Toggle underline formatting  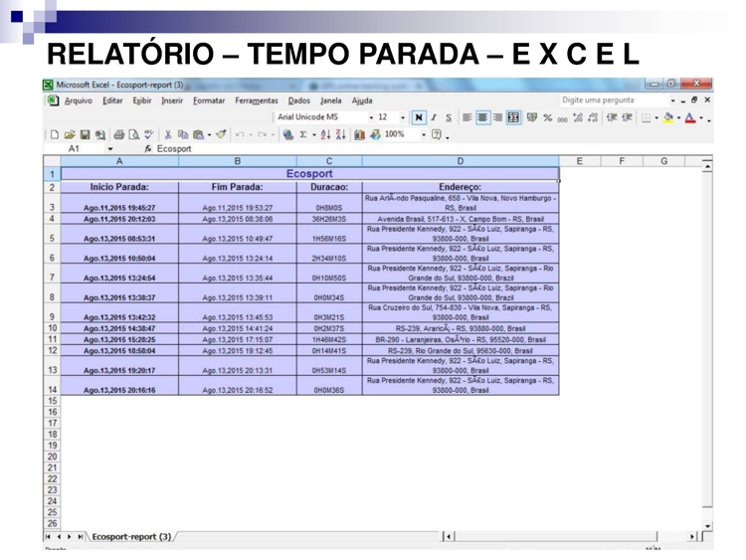(x=450, y=117)
